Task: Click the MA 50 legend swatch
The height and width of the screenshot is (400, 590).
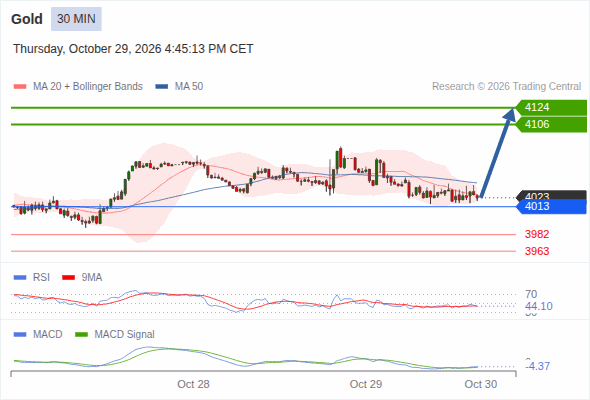Action: tap(162, 87)
